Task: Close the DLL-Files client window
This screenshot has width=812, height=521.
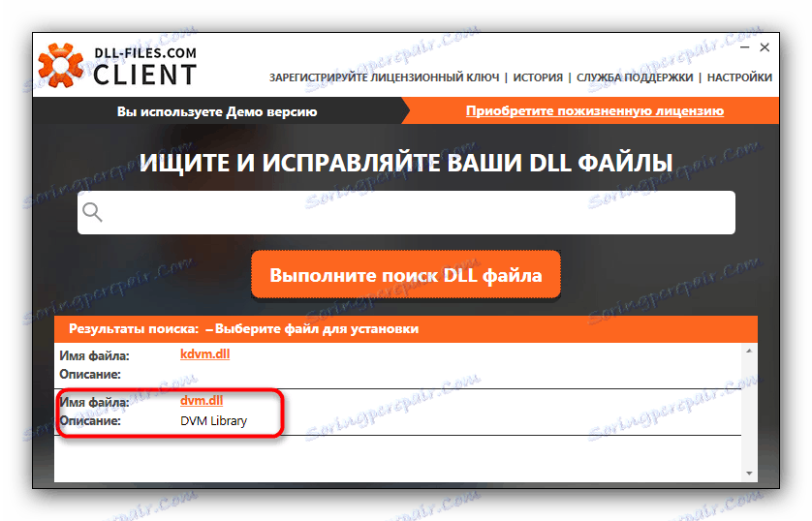Action: coord(765,47)
